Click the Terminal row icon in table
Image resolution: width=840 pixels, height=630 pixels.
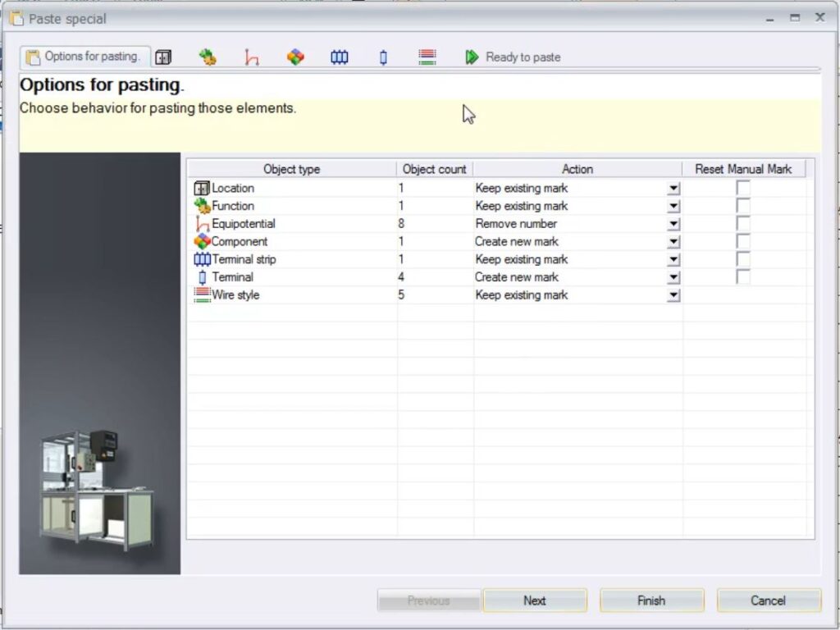click(x=202, y=277)
